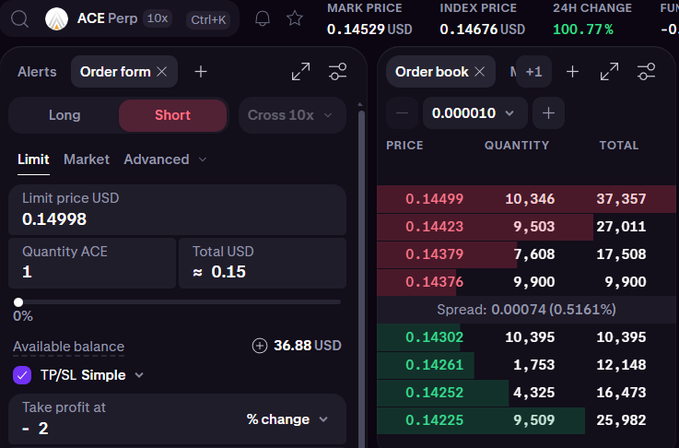The width and height of the screenshot is (679, 448).
Task: Click the 24H change 100.77% value
Action: coord(583,29)
